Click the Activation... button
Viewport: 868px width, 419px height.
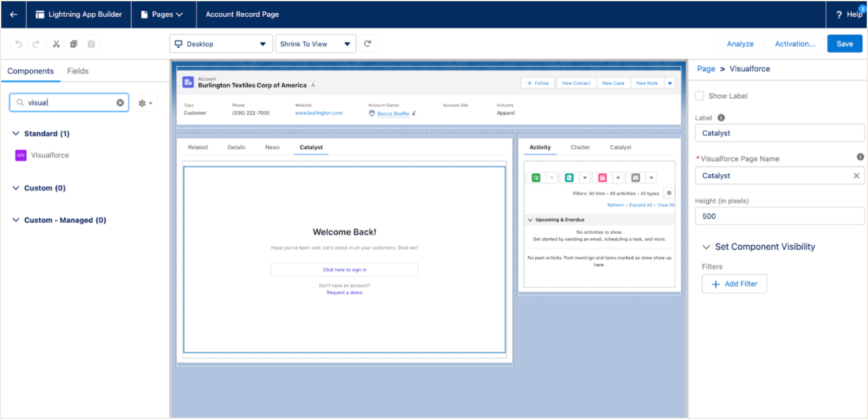[795, 44]
